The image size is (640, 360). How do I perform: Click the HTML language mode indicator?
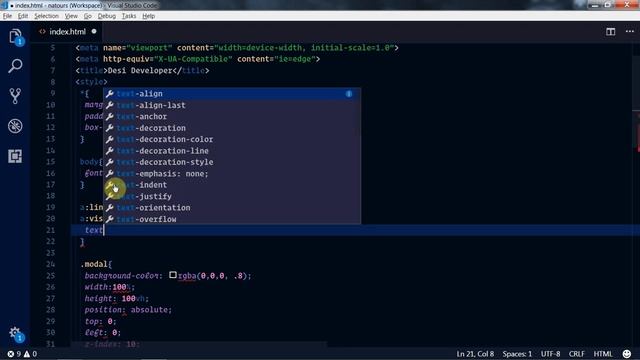click(603, 354)
